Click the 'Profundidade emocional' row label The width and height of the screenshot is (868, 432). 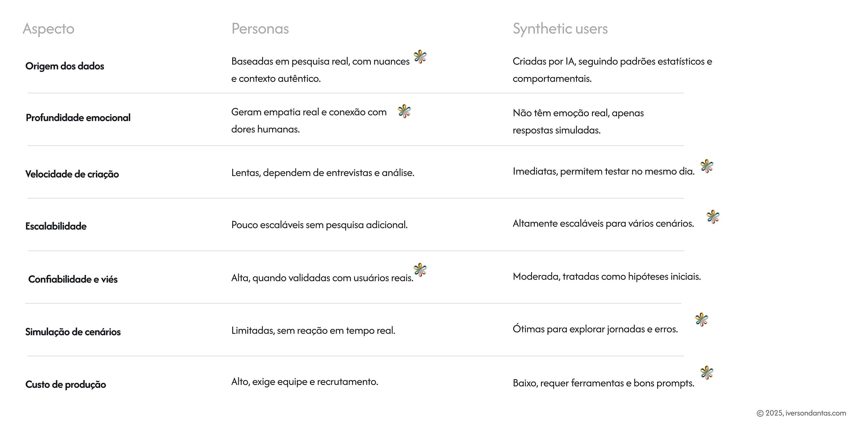[78, 118]
